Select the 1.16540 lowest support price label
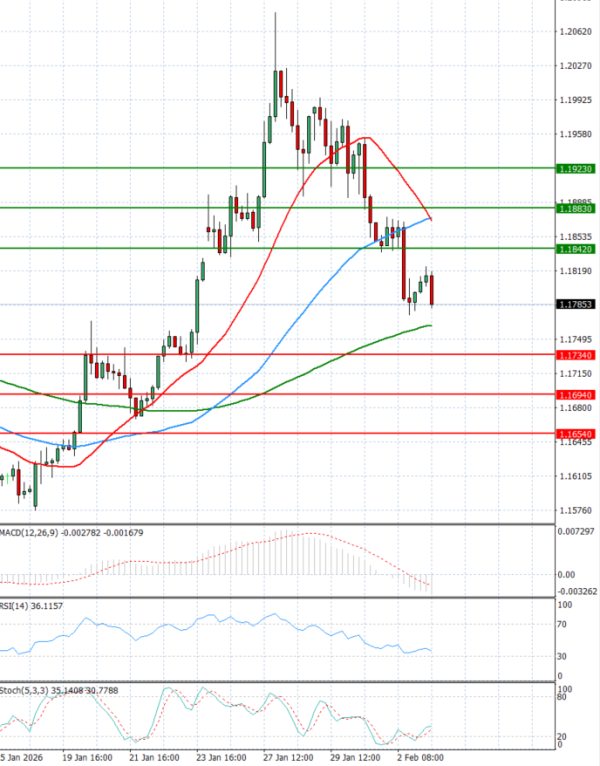Screen dimensions: 600x766 577,434
